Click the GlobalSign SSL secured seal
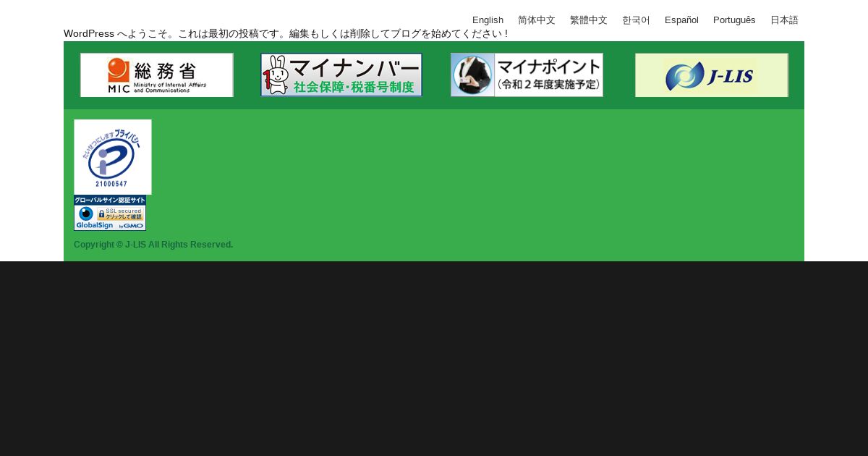 click(110, 213)
